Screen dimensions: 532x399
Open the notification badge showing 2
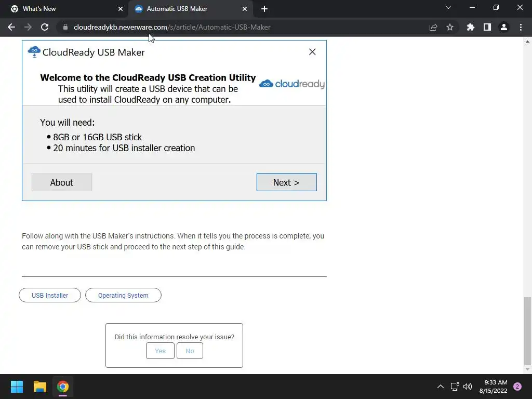point(517,387)
